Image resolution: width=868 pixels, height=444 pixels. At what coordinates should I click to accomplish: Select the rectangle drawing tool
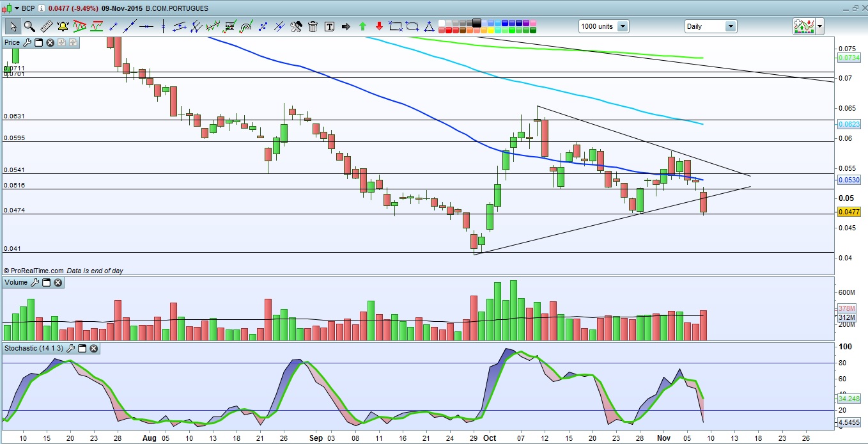pyautogui.click(x=395, y=26)
